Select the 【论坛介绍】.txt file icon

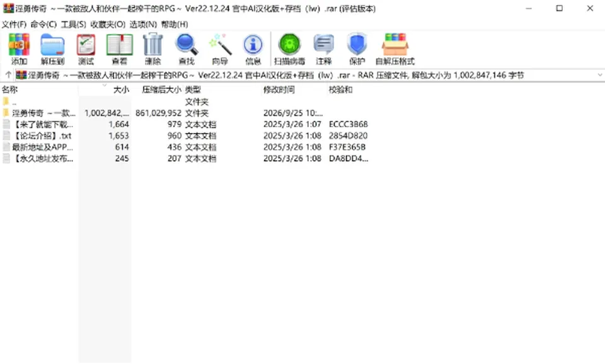tap(6, 136)
